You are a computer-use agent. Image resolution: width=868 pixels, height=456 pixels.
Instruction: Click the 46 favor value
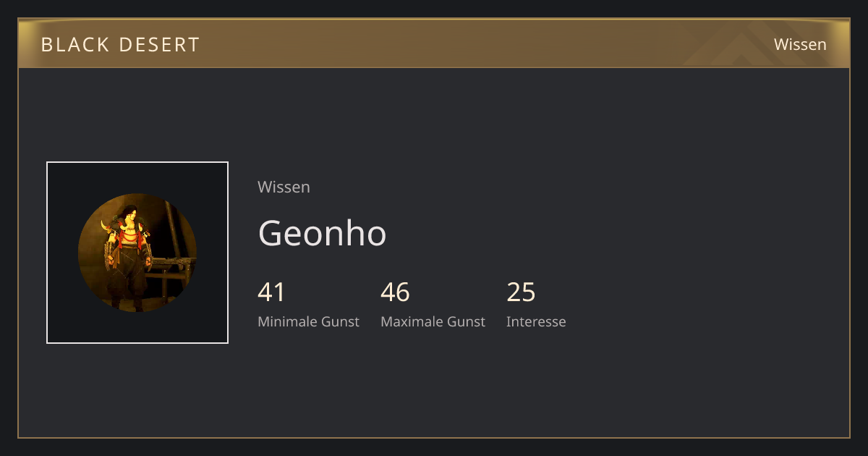(x=395, y=292)
